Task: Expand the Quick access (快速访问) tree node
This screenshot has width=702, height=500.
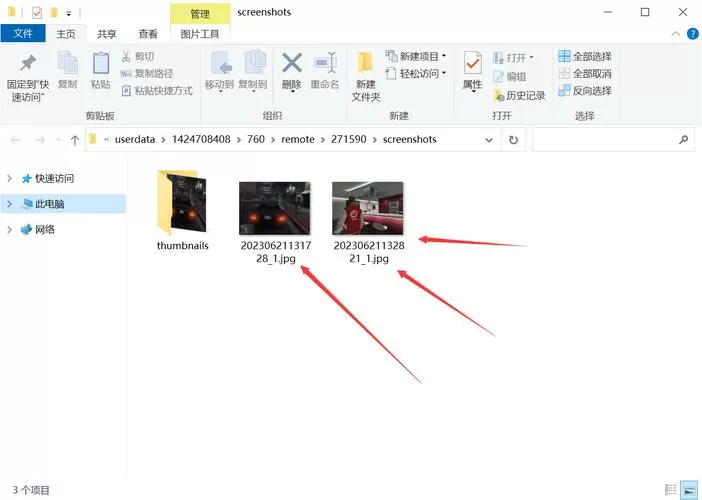Action: point(9,178)
